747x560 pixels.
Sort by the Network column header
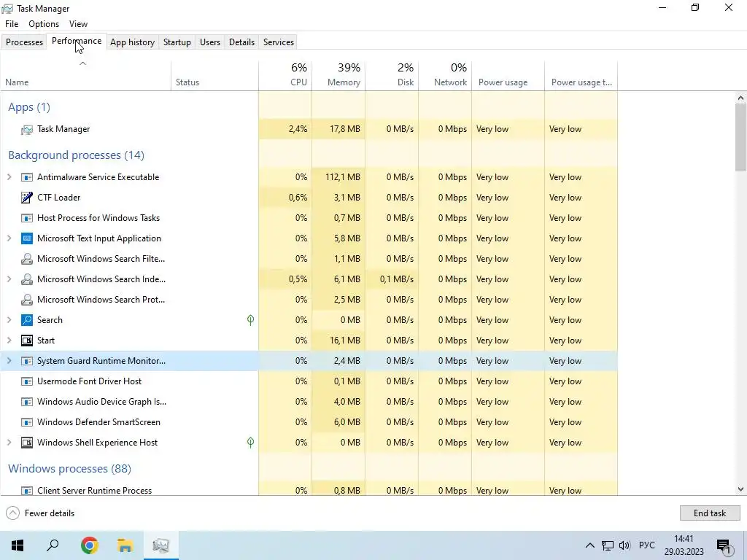[x=446, y=76]
